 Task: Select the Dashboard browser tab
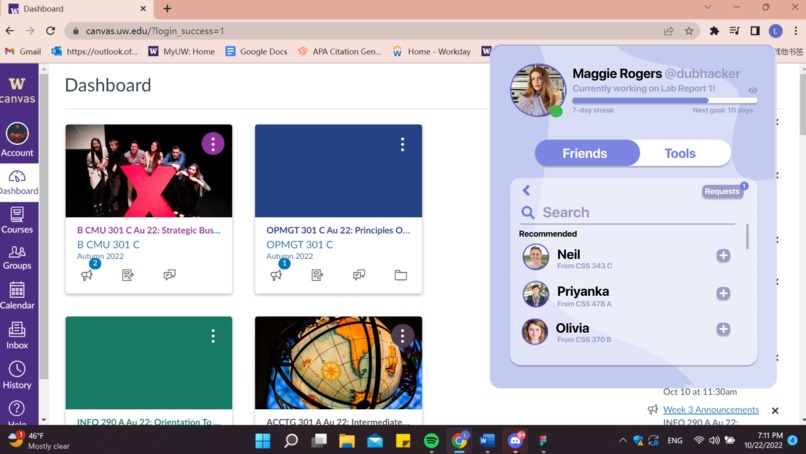[77, 9]
